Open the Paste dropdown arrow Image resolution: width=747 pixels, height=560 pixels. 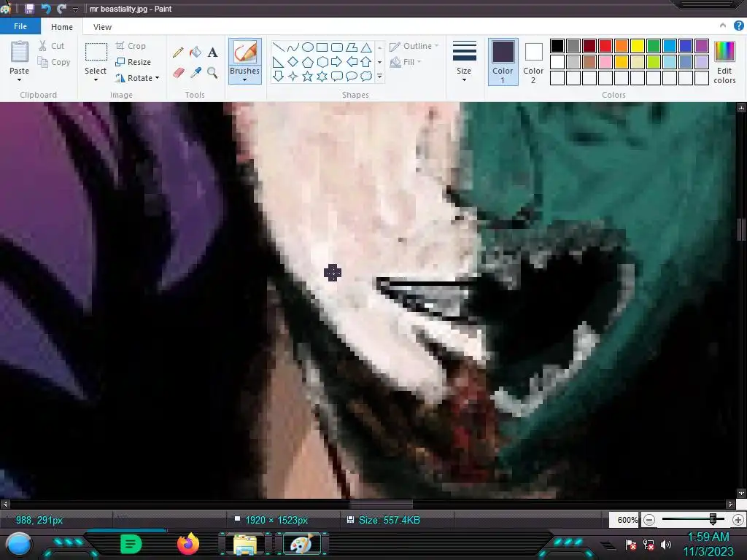tap(19, 80)
